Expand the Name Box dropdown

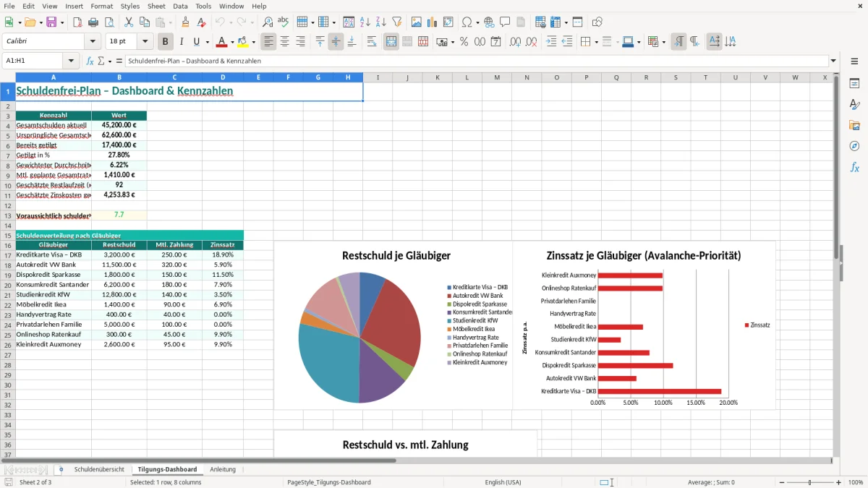coord(71,61)
